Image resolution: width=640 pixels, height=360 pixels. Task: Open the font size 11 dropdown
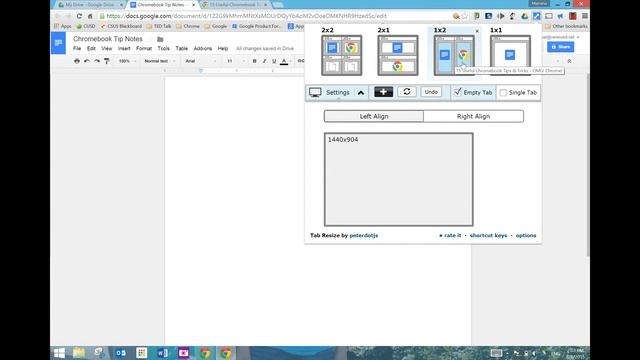pyautogui.click(x=236, y=61)
